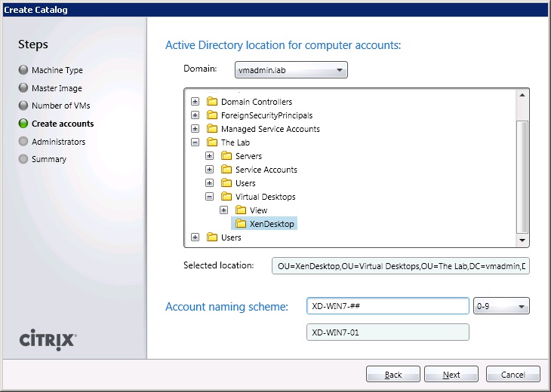551x392 pixels.
Task: Collapse the Virtual Desktops tree node
Action: (210, 197)
